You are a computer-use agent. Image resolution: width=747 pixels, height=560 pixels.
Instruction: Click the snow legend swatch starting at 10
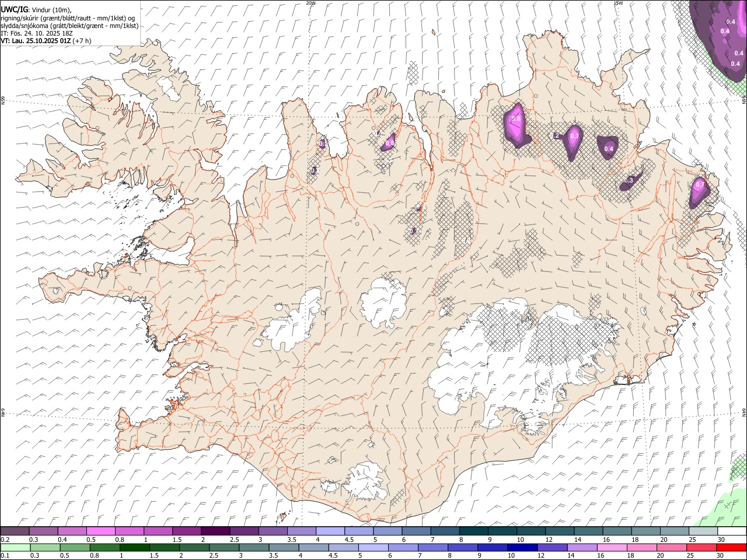(530, 531)
